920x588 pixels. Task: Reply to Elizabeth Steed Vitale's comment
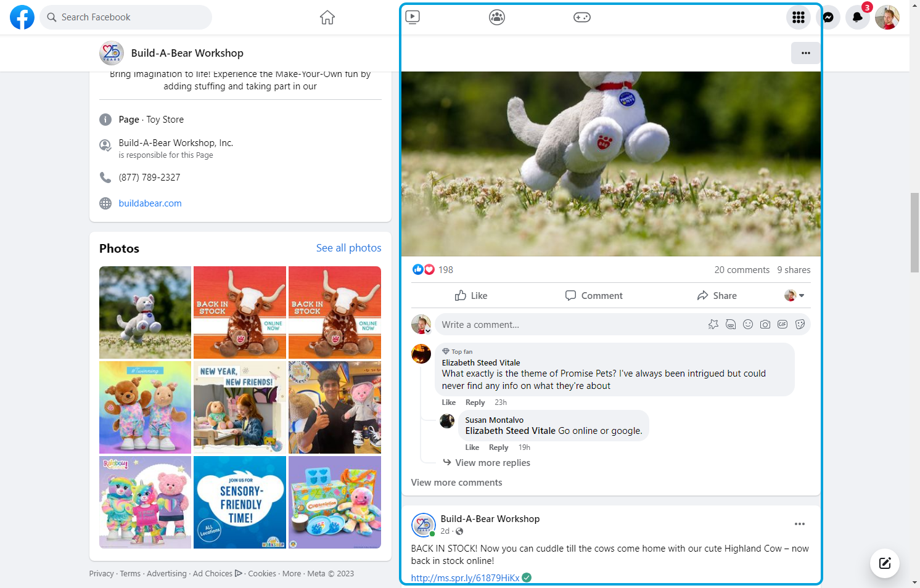pos(475,402)
